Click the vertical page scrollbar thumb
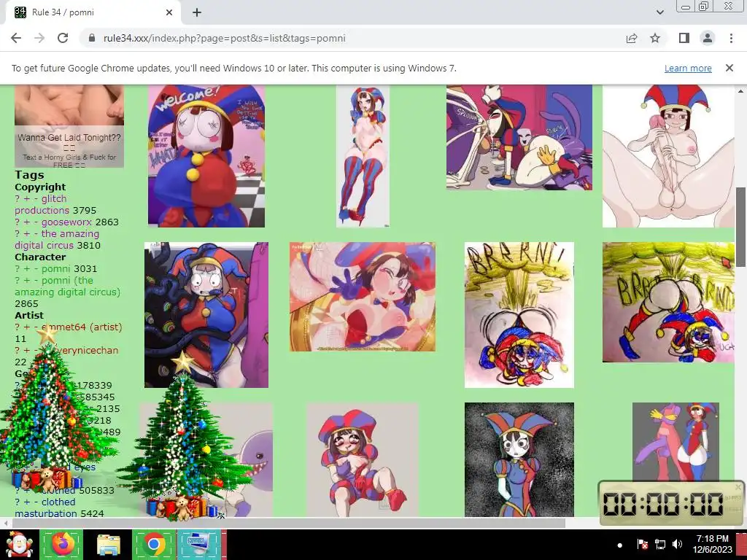747x560 pixels. (741, 227)
